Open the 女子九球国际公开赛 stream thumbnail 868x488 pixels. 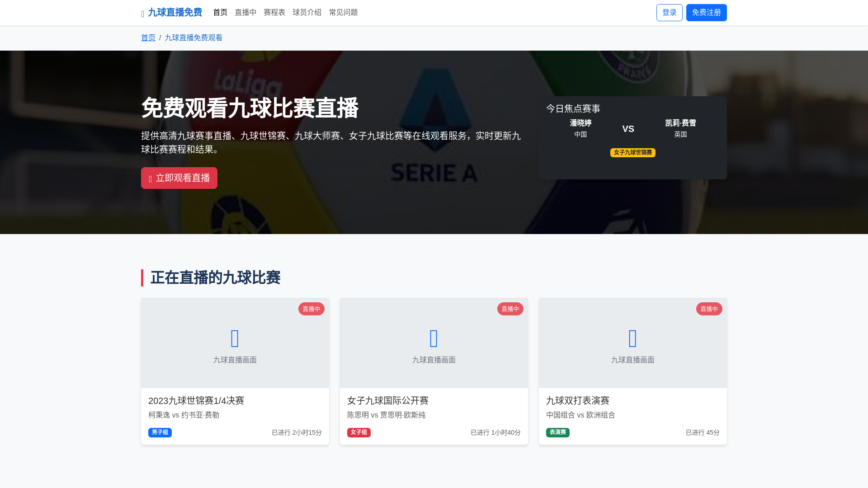[x=434, y=343]
